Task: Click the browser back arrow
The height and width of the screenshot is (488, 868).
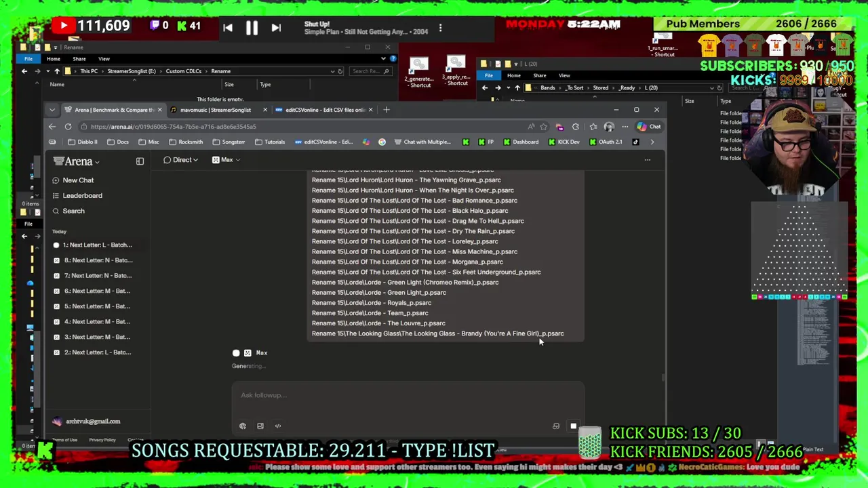Action: [x=52, y=127]
